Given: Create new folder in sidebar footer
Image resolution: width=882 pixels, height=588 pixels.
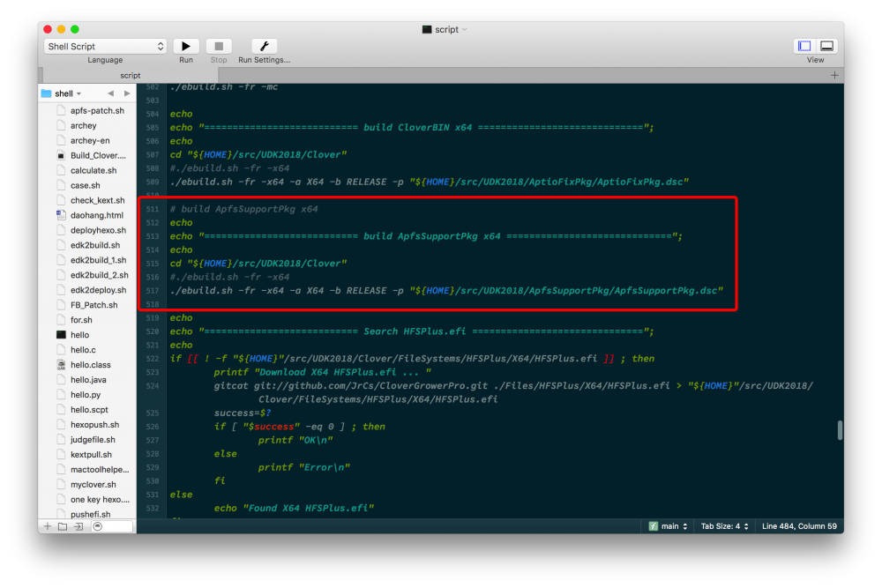Looking at the screenshot, I should [63, 526].
